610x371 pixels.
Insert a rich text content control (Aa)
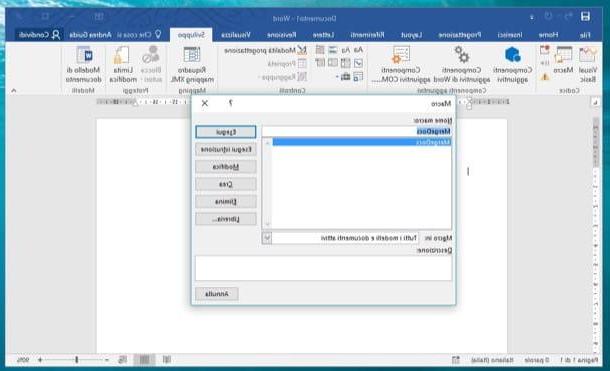(x=358, y=50)
